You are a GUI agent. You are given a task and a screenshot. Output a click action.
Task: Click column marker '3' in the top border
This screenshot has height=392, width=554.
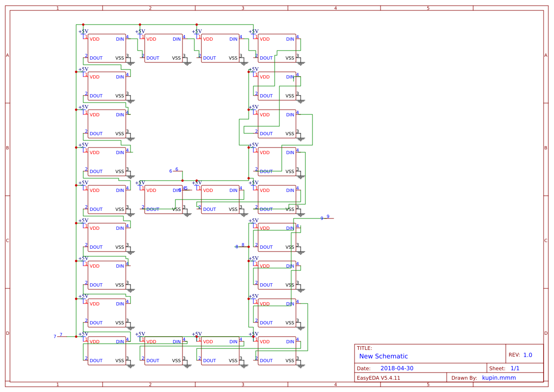[x=242, y=8]
